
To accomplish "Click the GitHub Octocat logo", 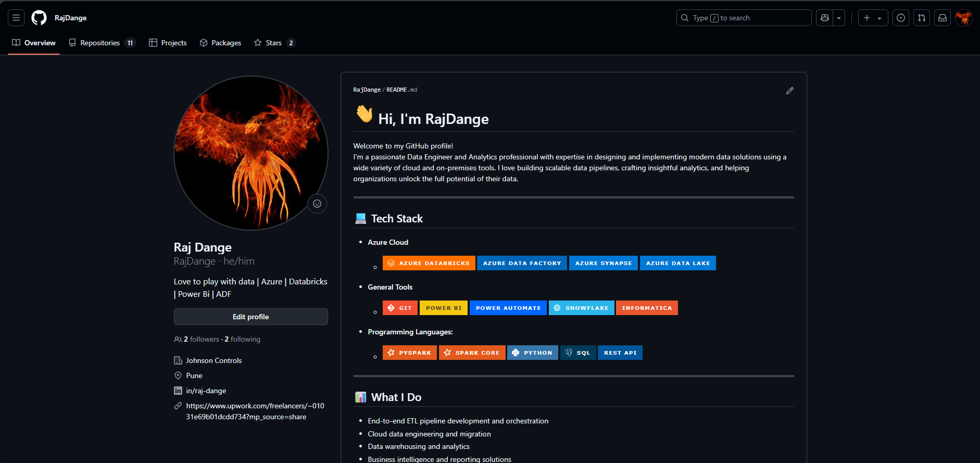I will coord(39,18).
